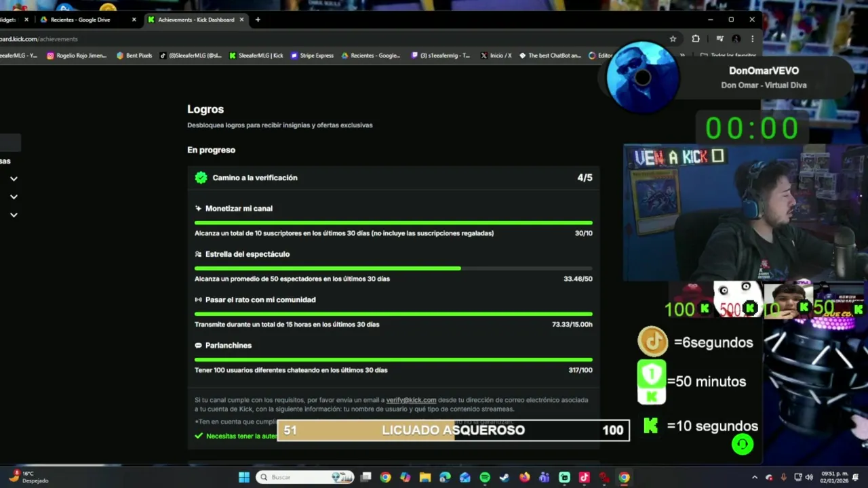Screen dimensions: 868x488
Task: Click the Pasar el rato progress bar
Action: (393, 314)
